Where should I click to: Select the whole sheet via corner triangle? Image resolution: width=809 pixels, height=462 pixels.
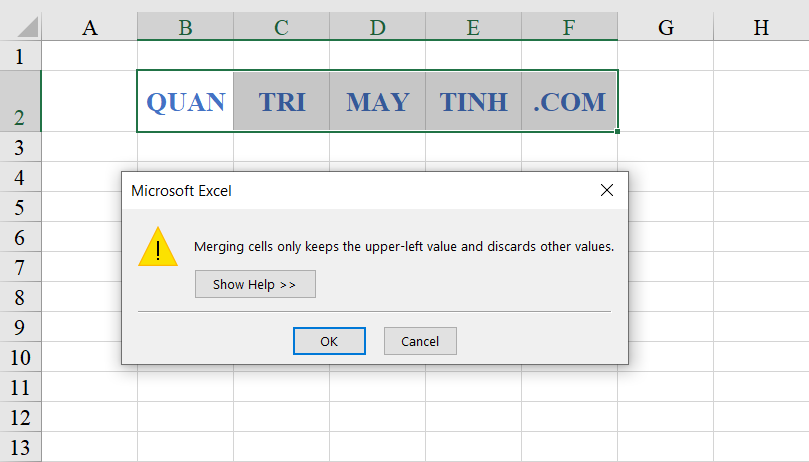(x=27, y=27)
